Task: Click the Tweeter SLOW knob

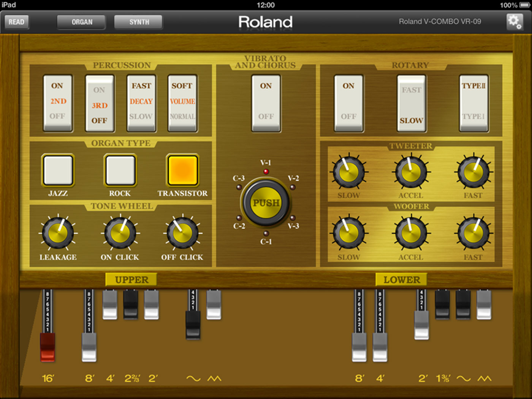Action: point(349,172)
